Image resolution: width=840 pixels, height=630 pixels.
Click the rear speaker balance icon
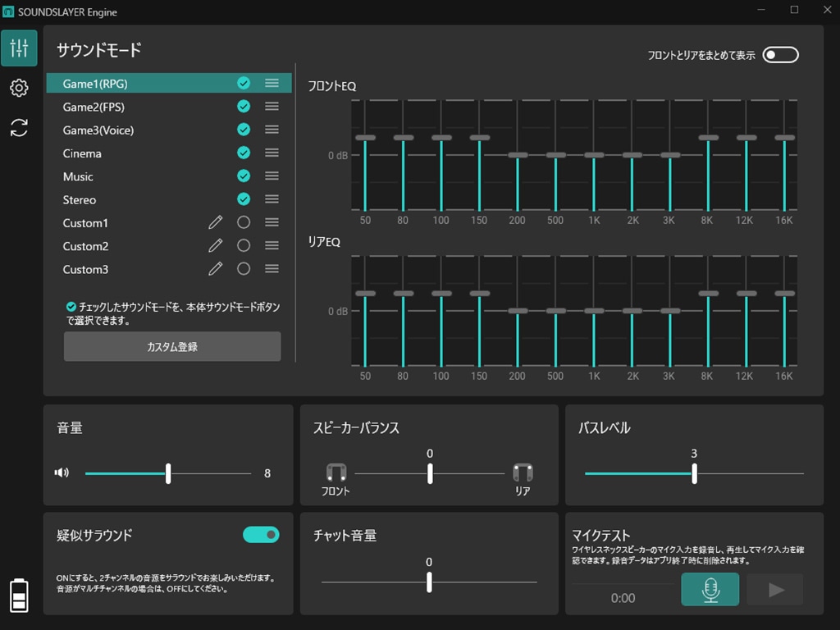pos(523,472)
